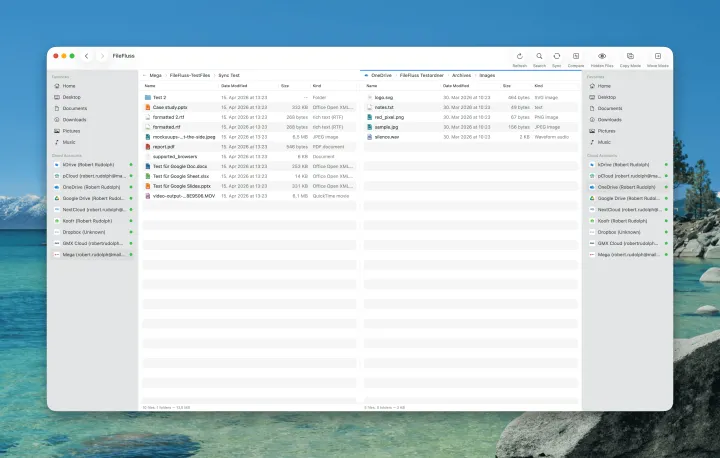Select Google Drive account in the right sidebar

coord(628,198)
